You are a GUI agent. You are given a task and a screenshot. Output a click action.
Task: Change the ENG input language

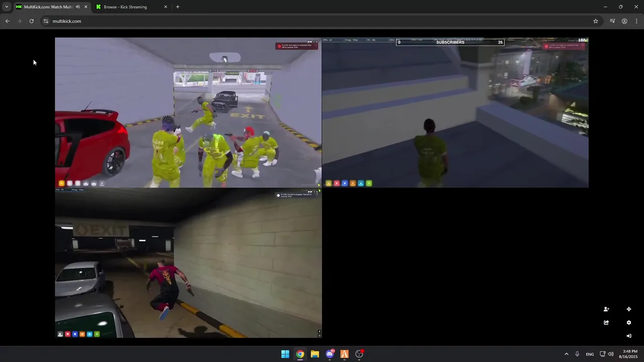[x=590, y=354]
